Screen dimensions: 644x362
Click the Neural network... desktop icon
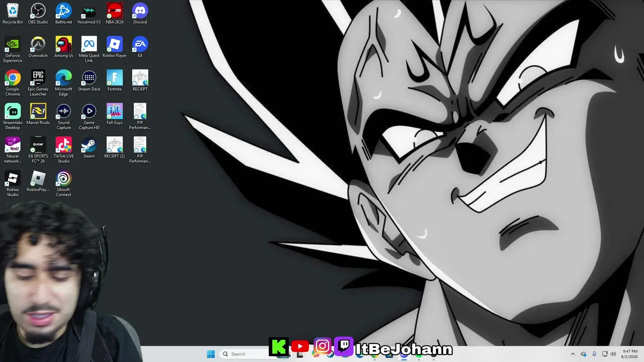(13, 150)
